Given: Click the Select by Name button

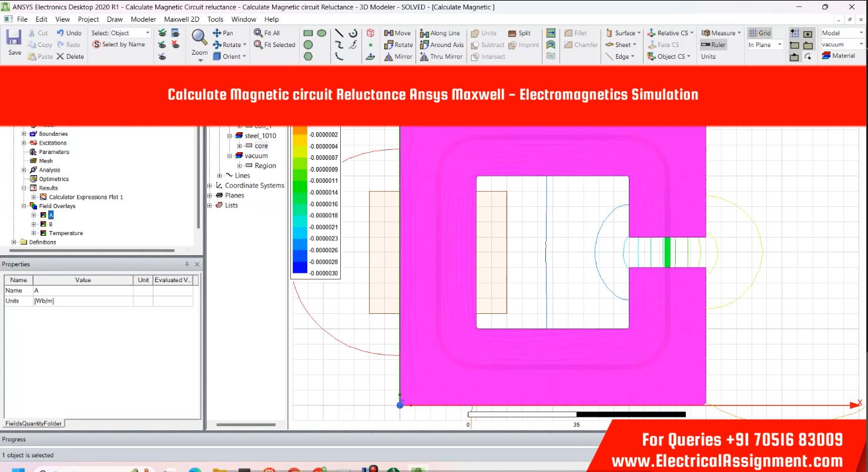Looking at the screenshot, I should point(119,45).
